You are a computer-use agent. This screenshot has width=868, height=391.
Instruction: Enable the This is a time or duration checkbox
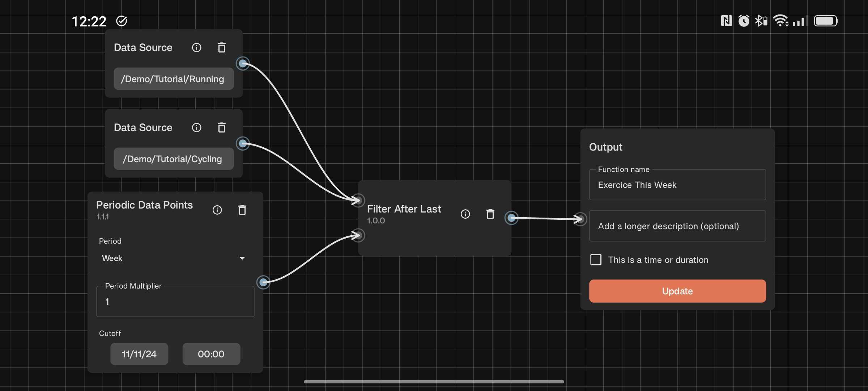[596, 260]
